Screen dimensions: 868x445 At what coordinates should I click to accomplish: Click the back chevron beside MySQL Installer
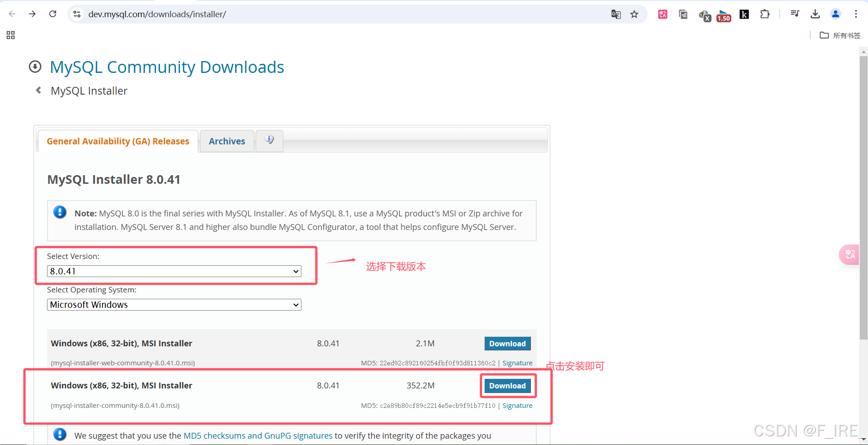coord(38,90)
